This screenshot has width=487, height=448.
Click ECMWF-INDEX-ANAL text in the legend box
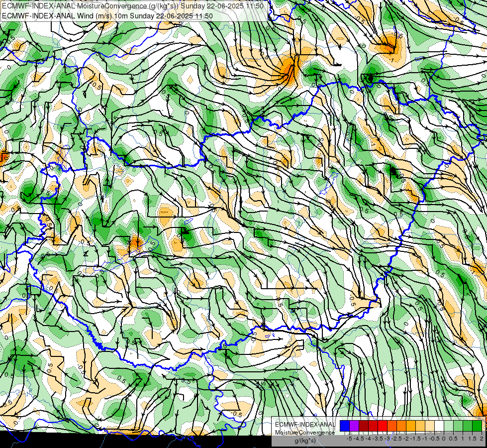(x=305, y=425)
